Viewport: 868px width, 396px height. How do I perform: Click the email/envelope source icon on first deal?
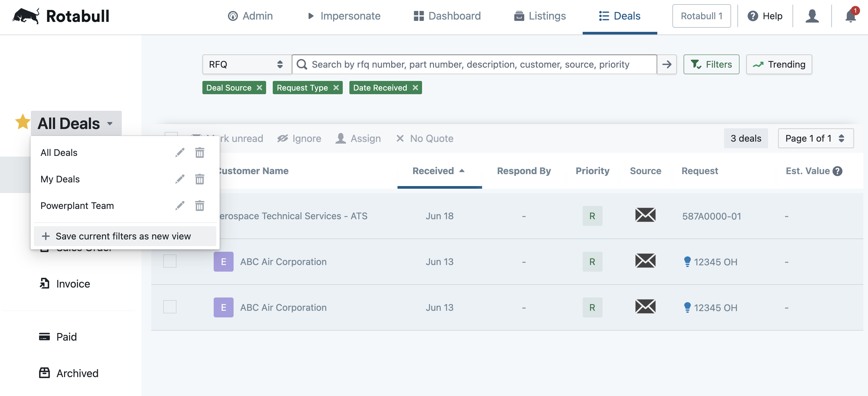coord(645,215)
